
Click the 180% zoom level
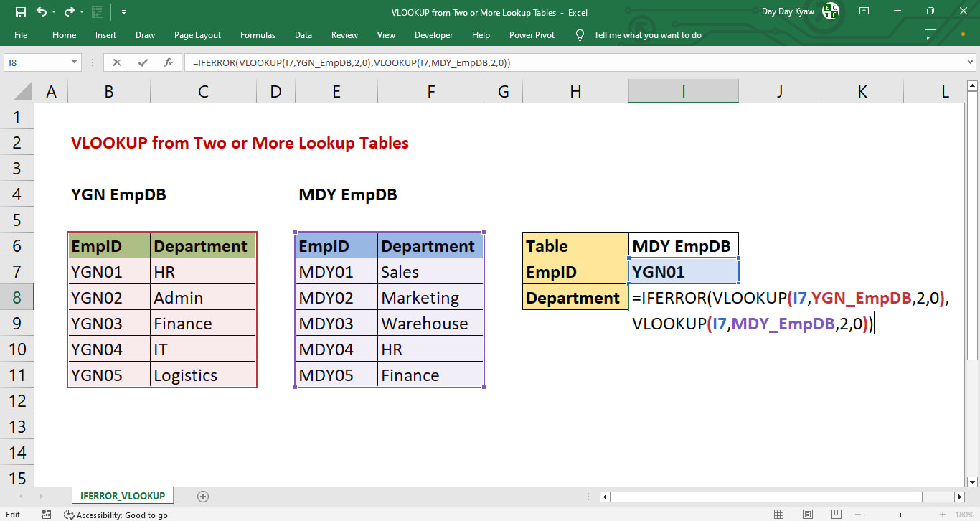(x=965, y=515)
